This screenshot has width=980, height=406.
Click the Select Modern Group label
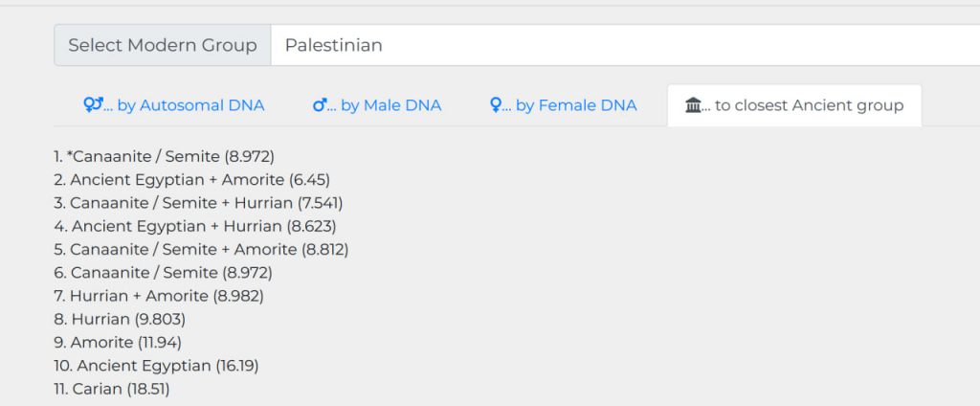(163, 45)
